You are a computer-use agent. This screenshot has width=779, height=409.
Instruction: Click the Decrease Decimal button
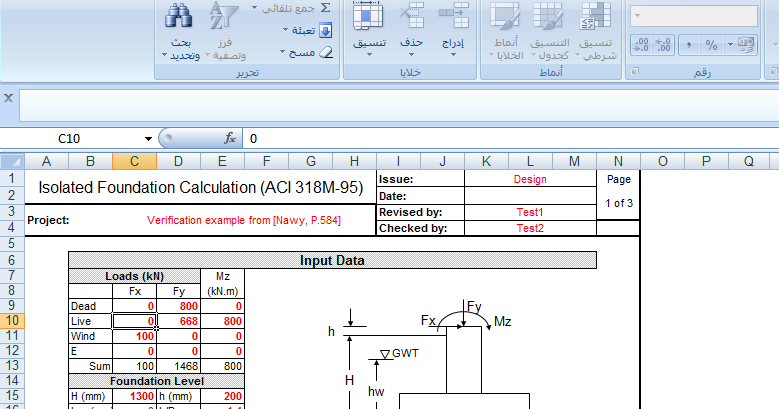(x=641, y=45)
